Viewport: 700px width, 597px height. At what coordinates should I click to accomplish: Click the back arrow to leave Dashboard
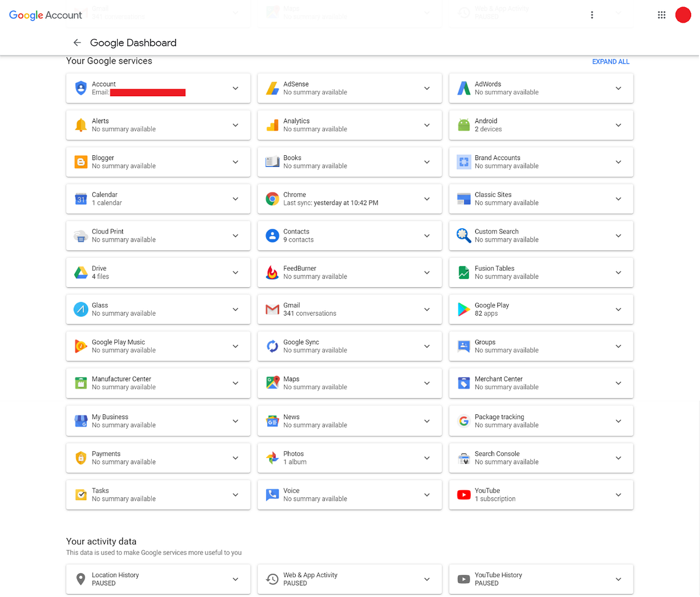(x=76, y=42)
